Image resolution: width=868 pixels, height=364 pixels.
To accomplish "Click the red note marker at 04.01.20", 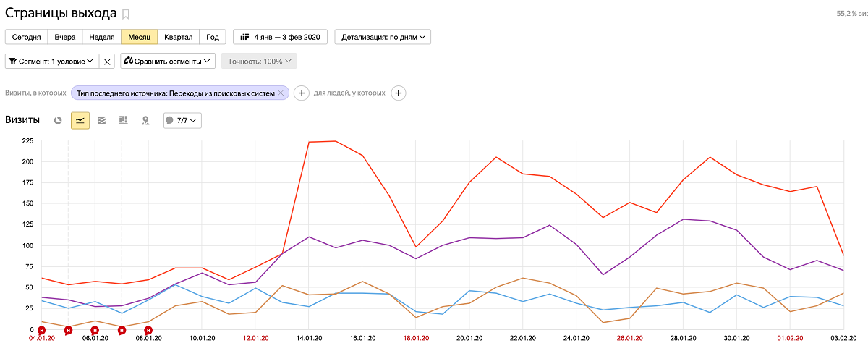I will pyautogui.click(x=41, y=330).
